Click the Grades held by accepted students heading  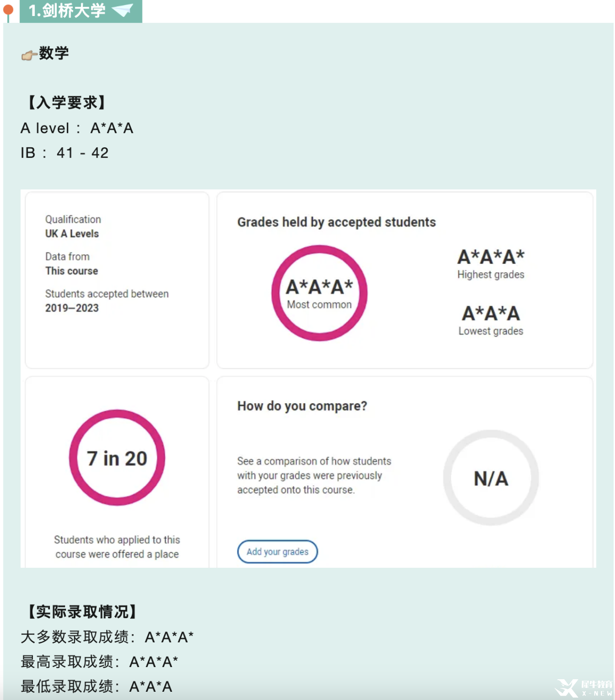point(336,222)
